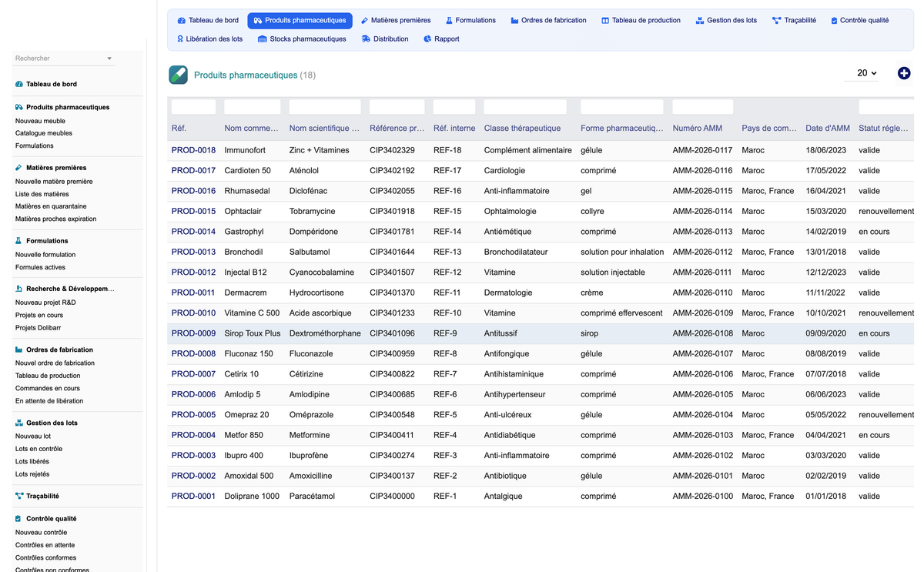Click the Gestion des lots icon in top bar
Screen dimensions: 924x572
click(700, 21)
